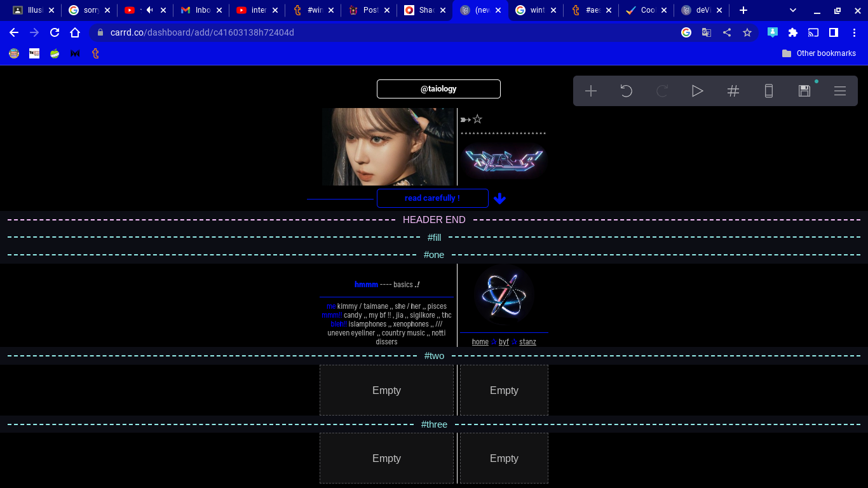Open the Tumblr bookmark in bookmarks bar
Screen dimensions: 868x488
click(95, 53)
